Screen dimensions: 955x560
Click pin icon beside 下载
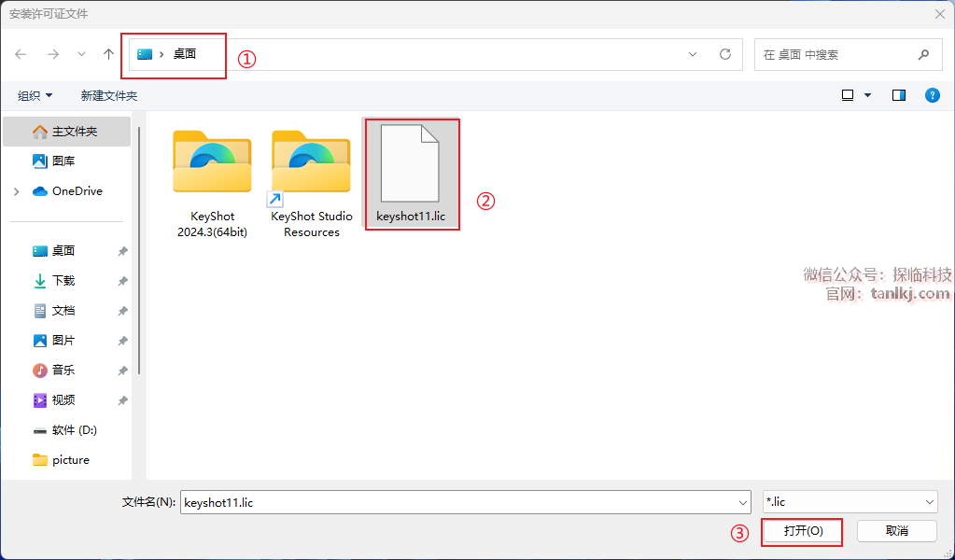(x=122, y=281)
